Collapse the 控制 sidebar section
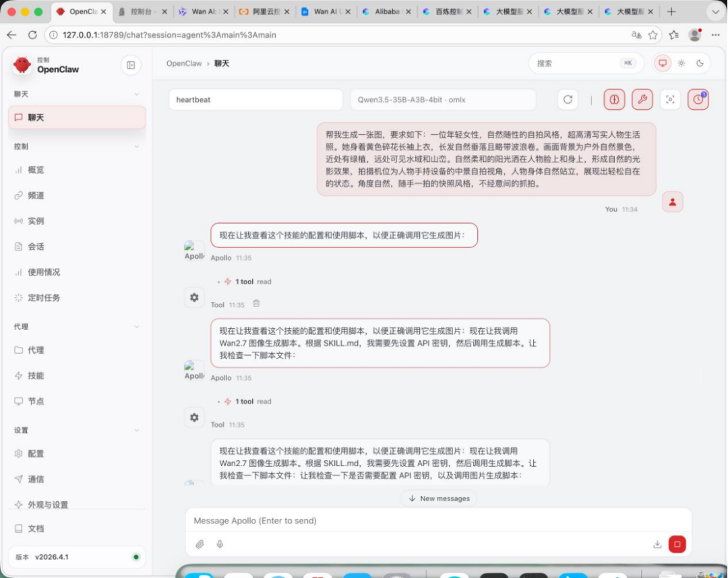This screenshot has width=728, height=578. coord(136,146)
